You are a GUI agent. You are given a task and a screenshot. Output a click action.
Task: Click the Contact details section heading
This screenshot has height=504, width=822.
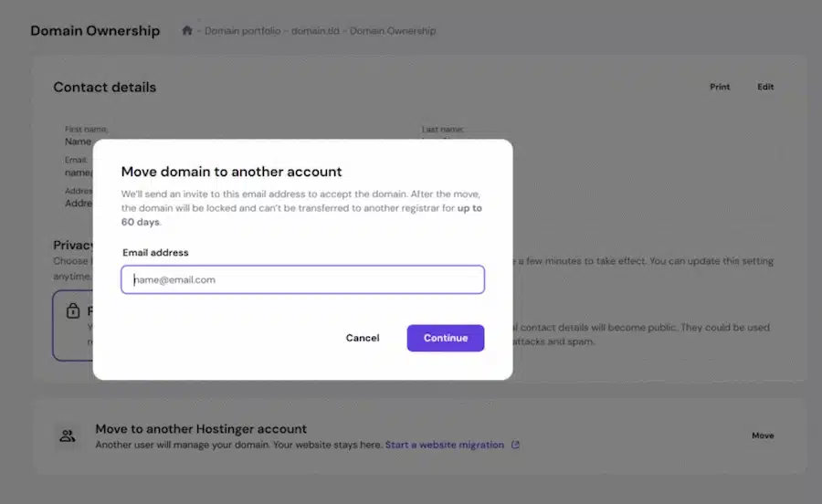coord(104,88)
